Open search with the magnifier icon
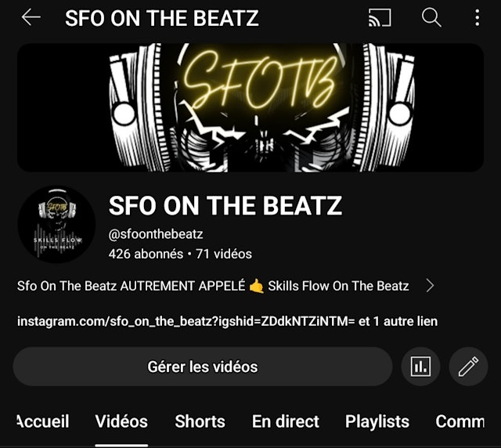The height and width of the screenshot is (448, 501). point(431,17)
